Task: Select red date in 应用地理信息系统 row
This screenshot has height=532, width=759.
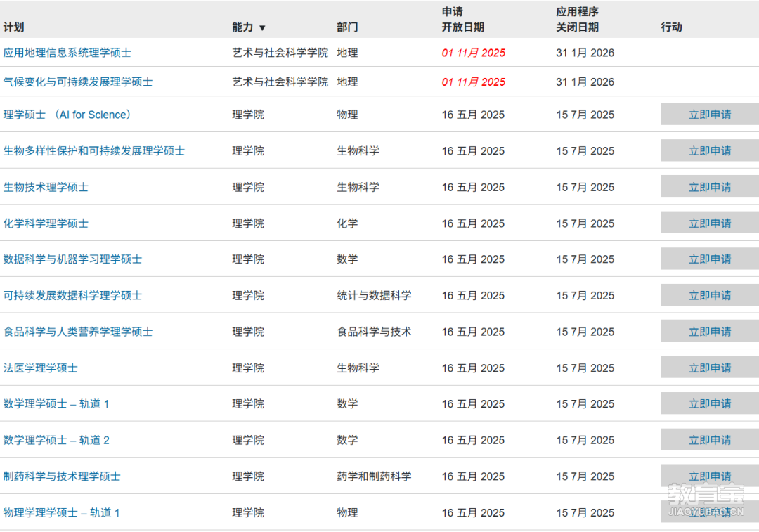Action: pos(474,53)
